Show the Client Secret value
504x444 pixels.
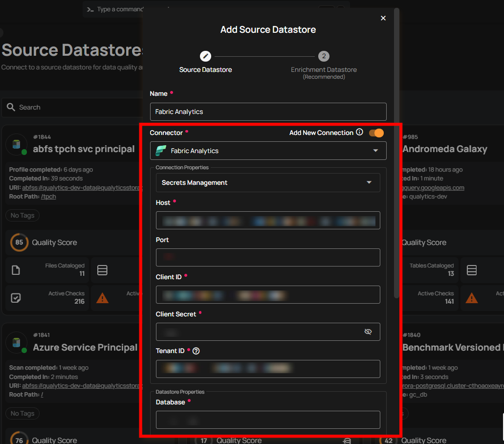tap(368, 332)
